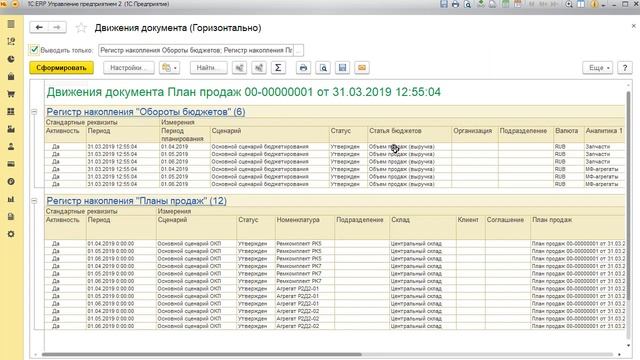Open the administration gear sidebar icon
Screen dimensions: 640x360
[11, 234]
